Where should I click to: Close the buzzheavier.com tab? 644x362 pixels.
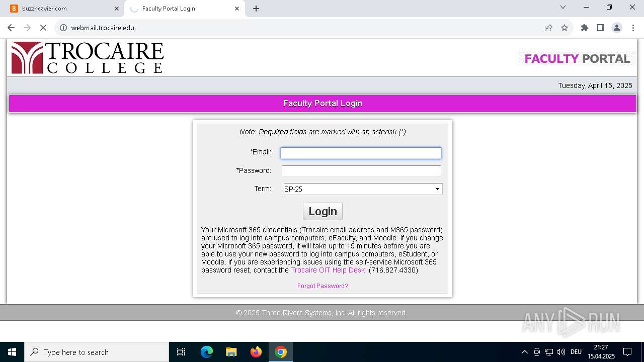click(117, 9)
